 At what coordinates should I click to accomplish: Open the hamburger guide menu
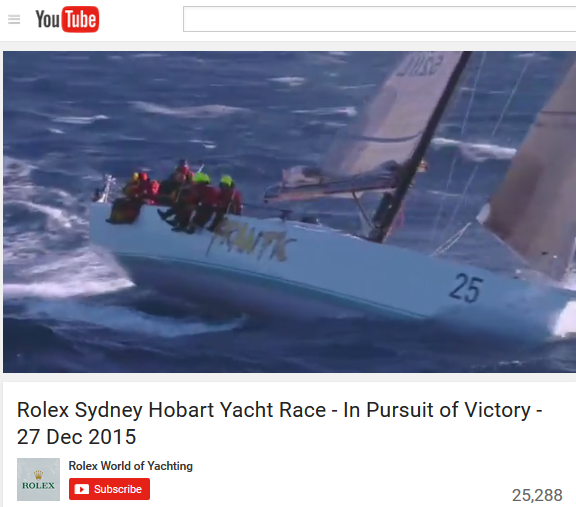[14, 19]
